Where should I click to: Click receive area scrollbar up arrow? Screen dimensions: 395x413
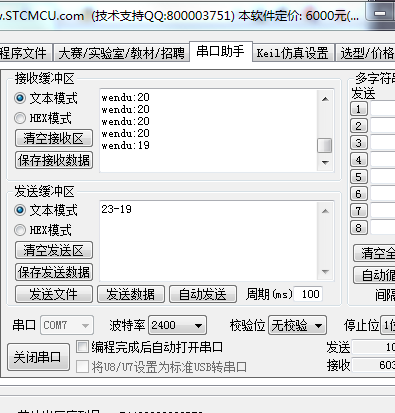[325, 99]
